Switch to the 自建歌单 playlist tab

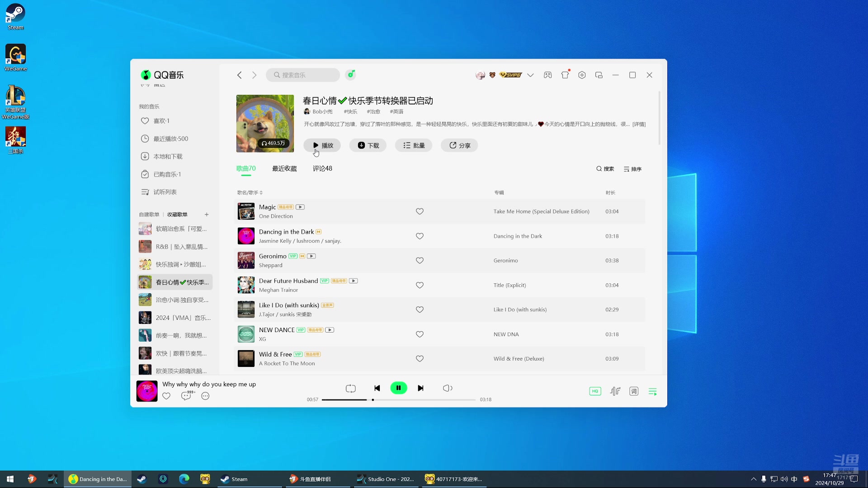click(149, 215)
